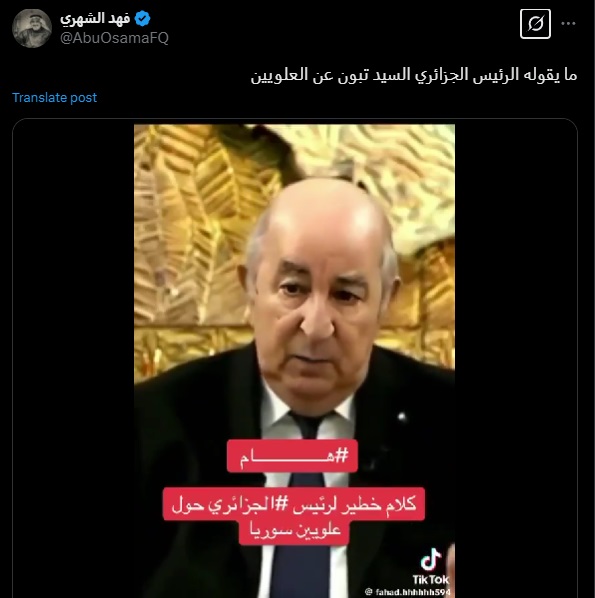Click the fahad.hhhhhh594 TikTok username watermark
The height and width of the screenshot is (598, 595).
[408, 592]
